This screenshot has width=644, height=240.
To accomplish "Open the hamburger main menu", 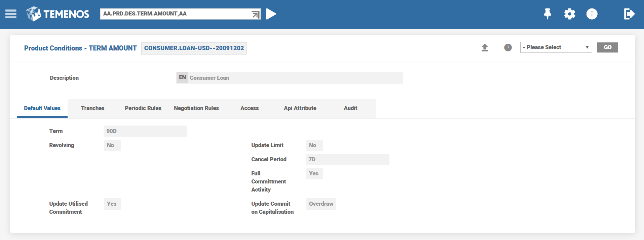I will pos(11,14).
